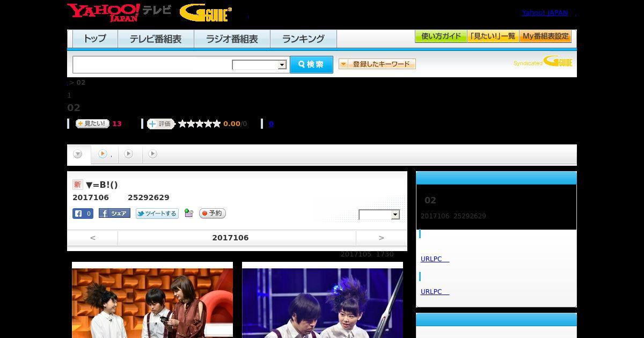Click the add-to-calendar icon beside 予約
The height and width of the screenshot is (338, 644).
click(x=189, y=213)
